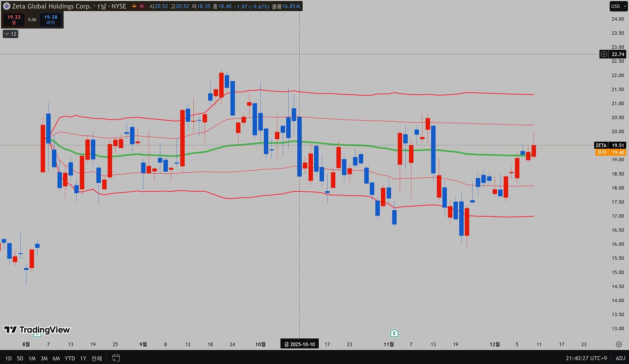Click the pre-market sun session icon

tap(134, 6)
